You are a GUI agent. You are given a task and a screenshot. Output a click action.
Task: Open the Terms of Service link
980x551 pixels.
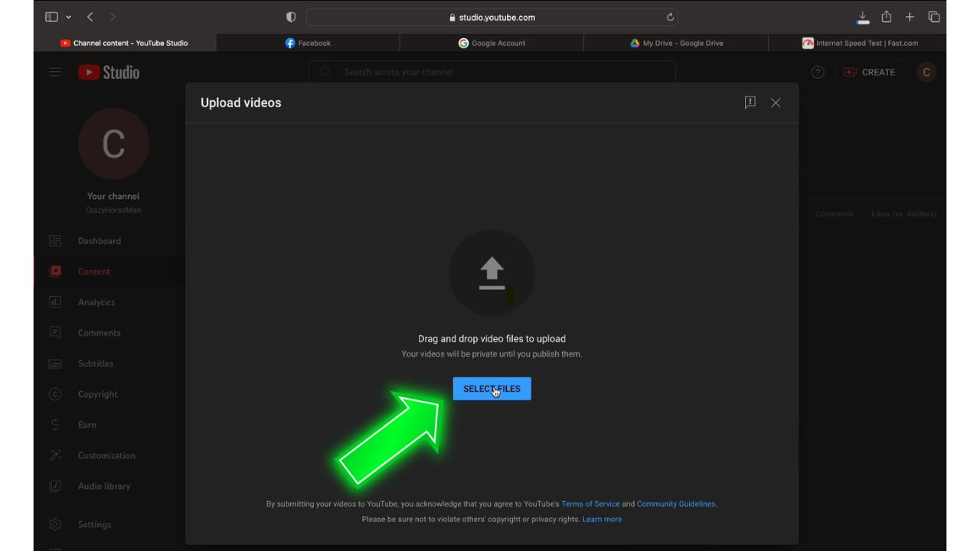(590, 504)
